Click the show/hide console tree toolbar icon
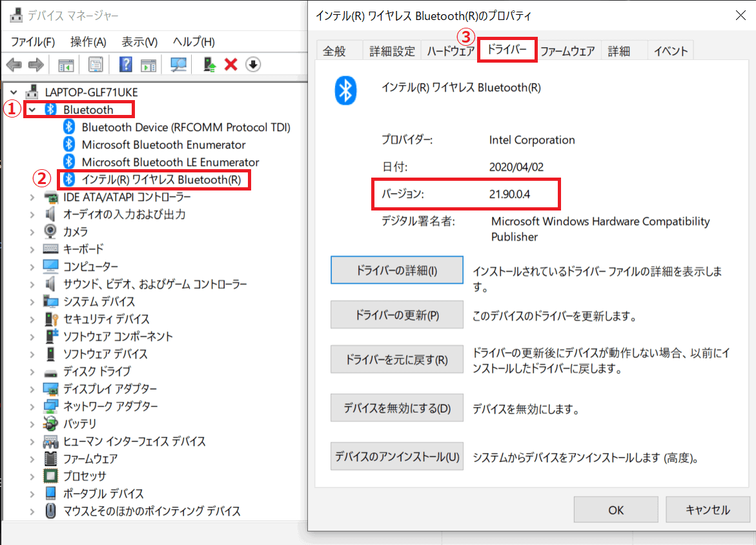The image size is (756, 545). (66, 65)
